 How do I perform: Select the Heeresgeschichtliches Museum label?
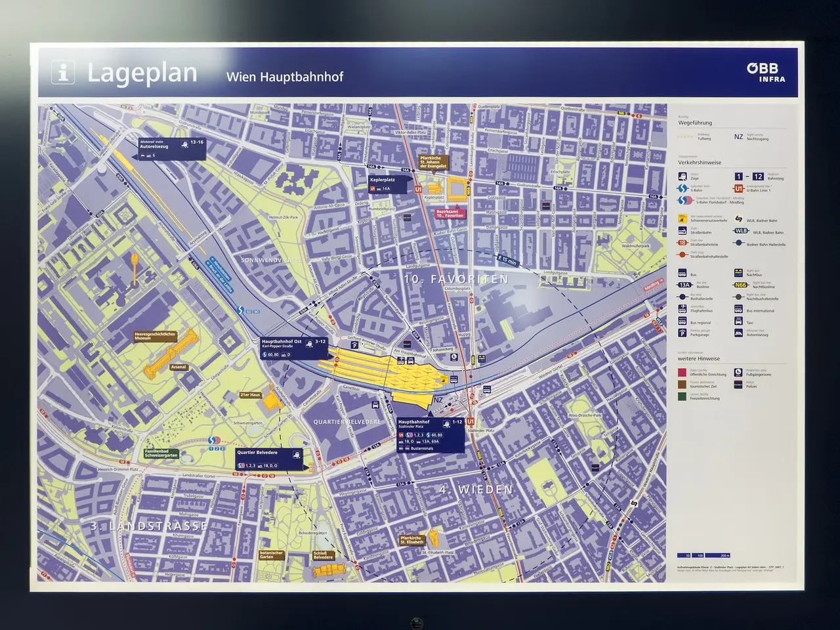[x=155, y=337]
